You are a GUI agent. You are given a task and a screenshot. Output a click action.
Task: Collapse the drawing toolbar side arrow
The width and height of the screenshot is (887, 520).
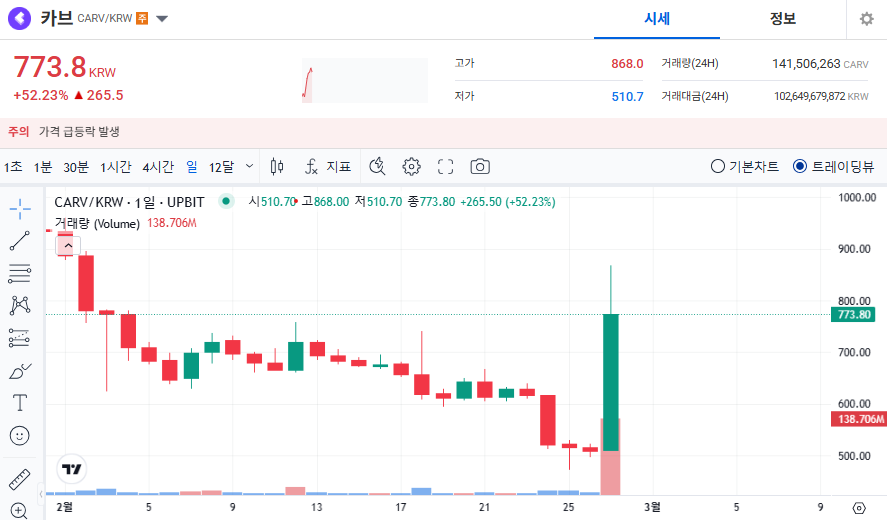click(x=41, y=494)
